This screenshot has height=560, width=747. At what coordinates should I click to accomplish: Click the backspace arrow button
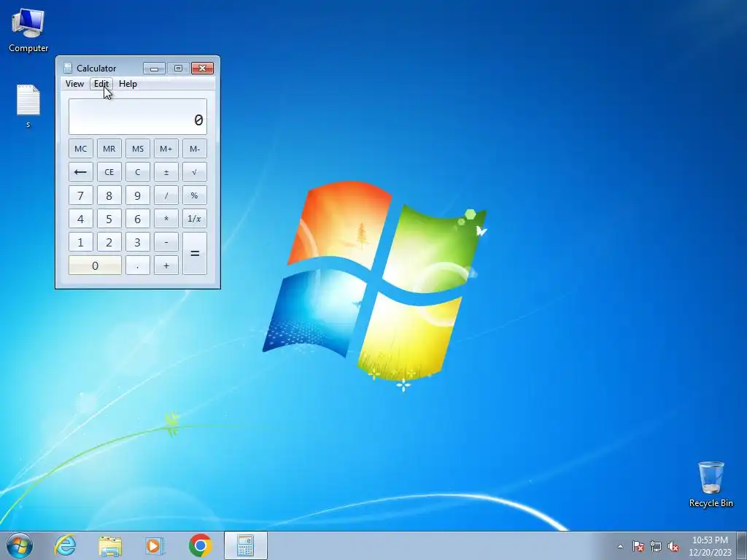80,172
